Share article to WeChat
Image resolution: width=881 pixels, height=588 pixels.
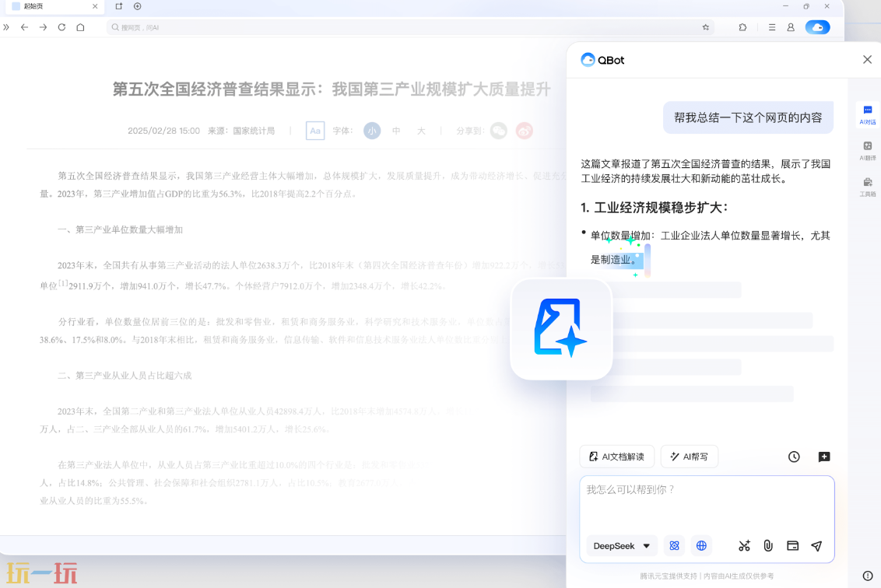point(499,131)
